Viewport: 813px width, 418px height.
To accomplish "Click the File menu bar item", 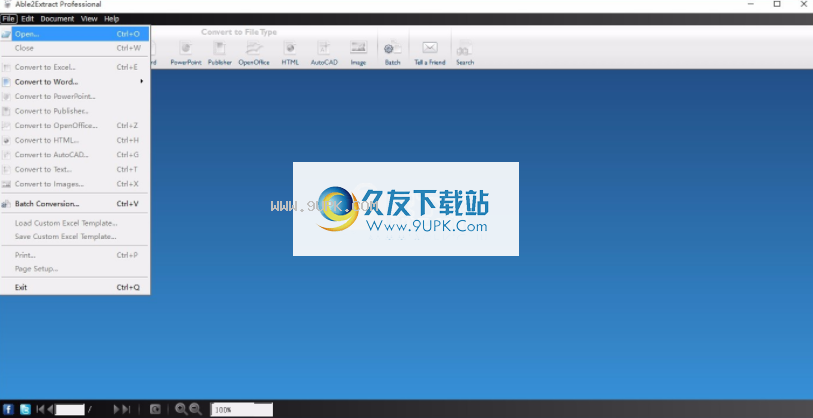I will pyautogui.click(x=9, y=19).
